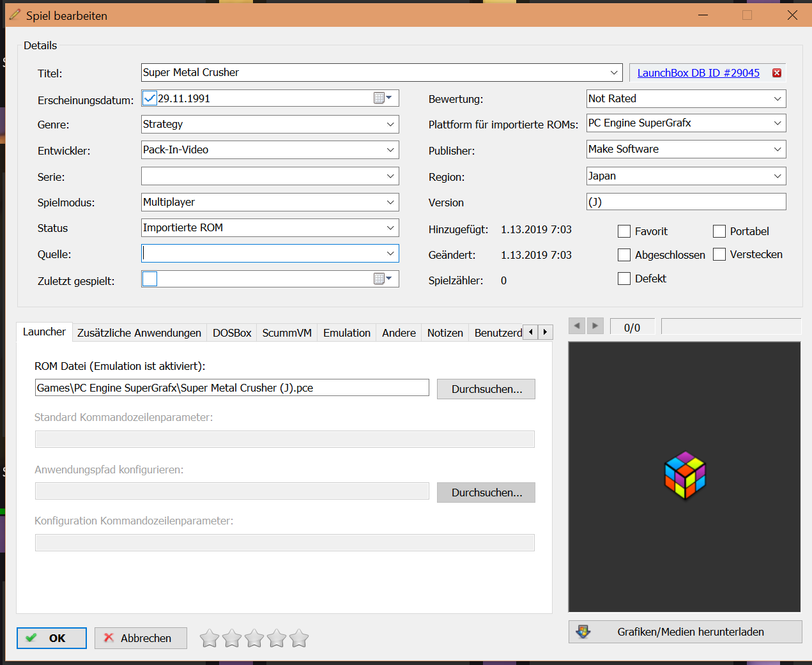Browse for the ROM file with Durchsuchen

tap(486, 389)
